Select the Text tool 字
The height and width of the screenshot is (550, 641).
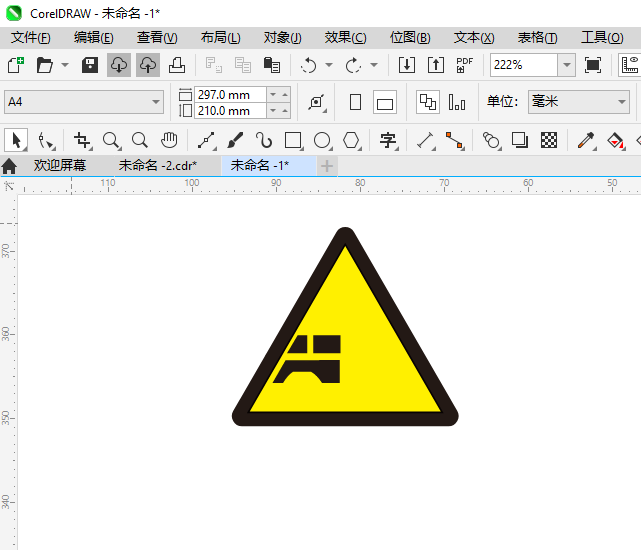(x=388, y=141)
